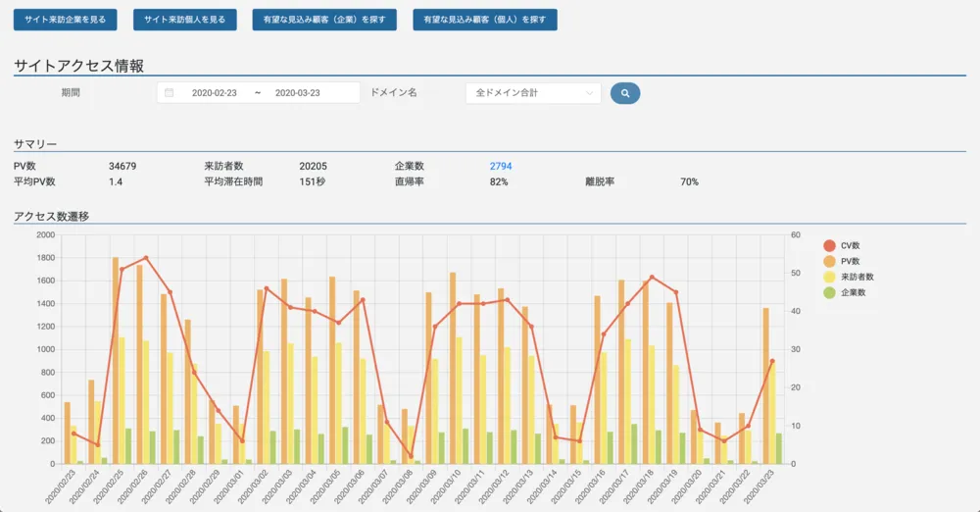
Task: Click the CV数 point on 2020/03/23
Action: (x=772, y=361)
